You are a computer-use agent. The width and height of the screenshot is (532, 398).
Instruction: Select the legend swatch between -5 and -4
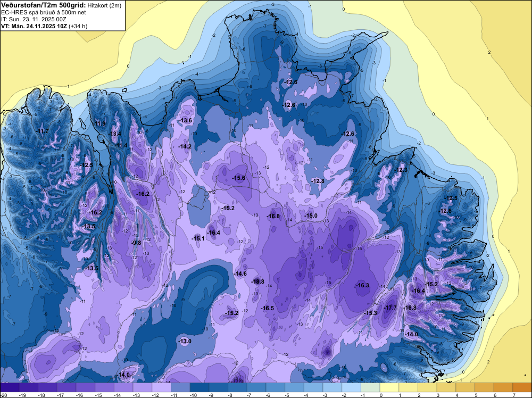295,387
